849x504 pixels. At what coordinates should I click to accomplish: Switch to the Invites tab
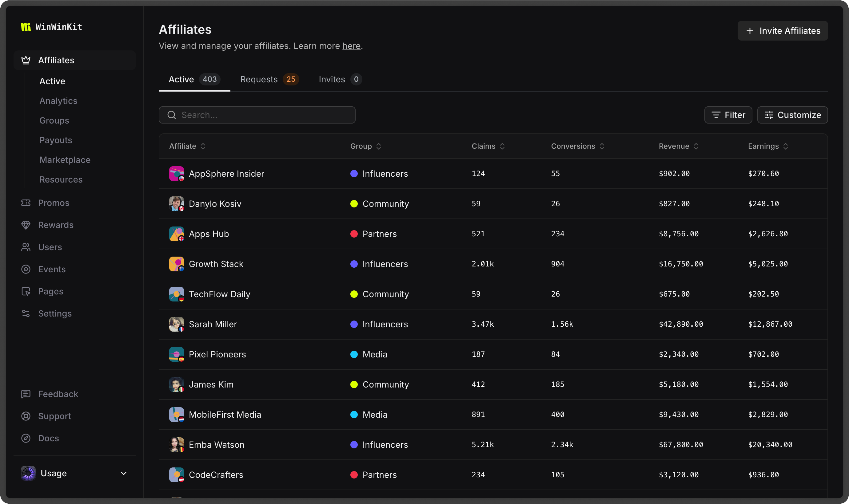tap(340, 80)
